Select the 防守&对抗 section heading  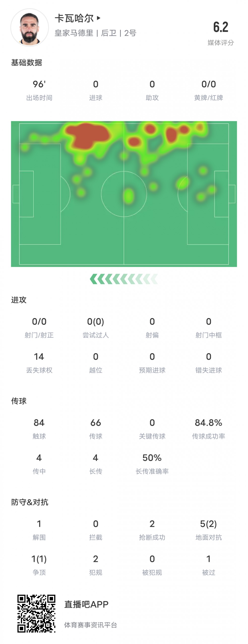[30, 502]
